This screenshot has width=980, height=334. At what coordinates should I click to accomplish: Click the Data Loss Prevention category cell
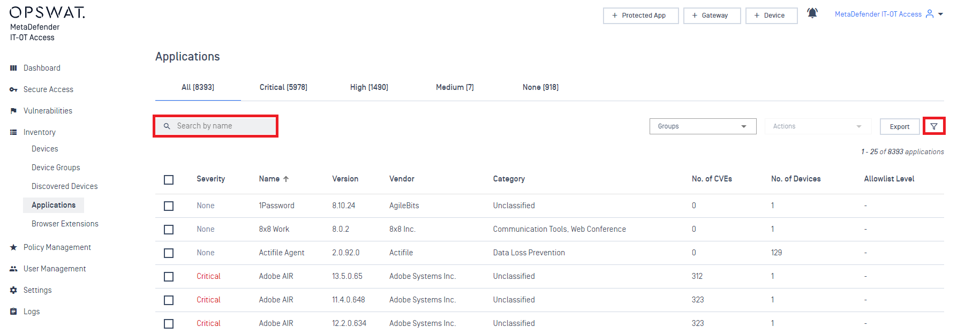coord(529,253)
